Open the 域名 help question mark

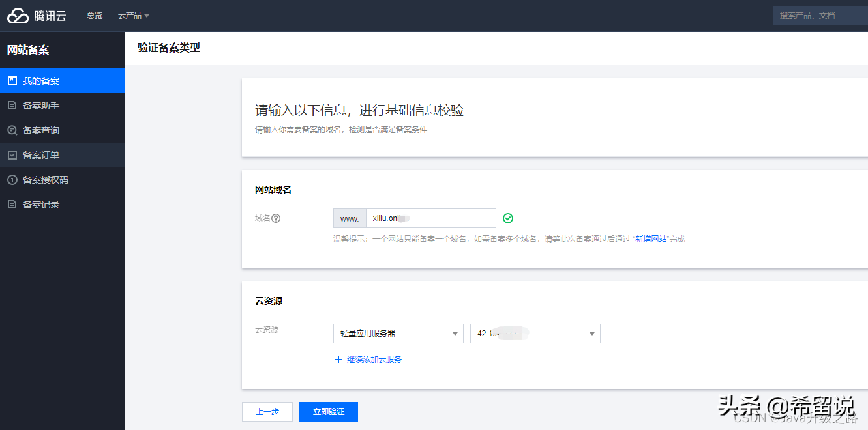point(276,218)
